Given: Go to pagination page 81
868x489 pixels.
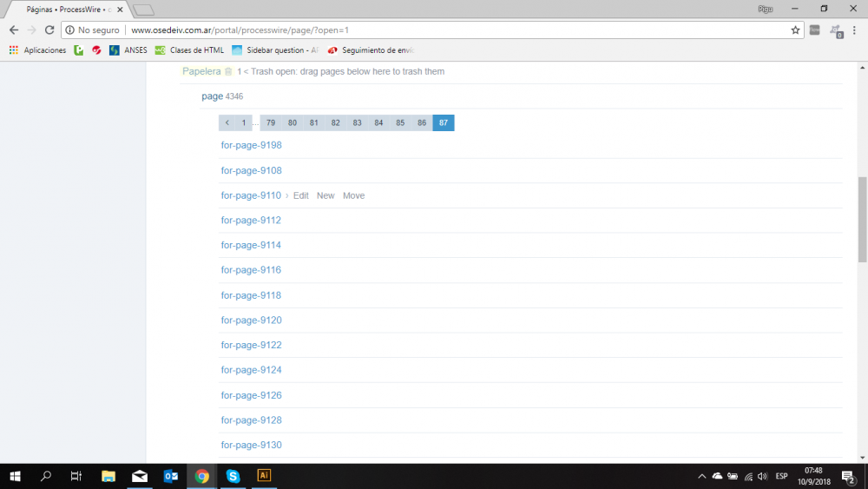Looking at the screenshot, I should coord(314,123).
